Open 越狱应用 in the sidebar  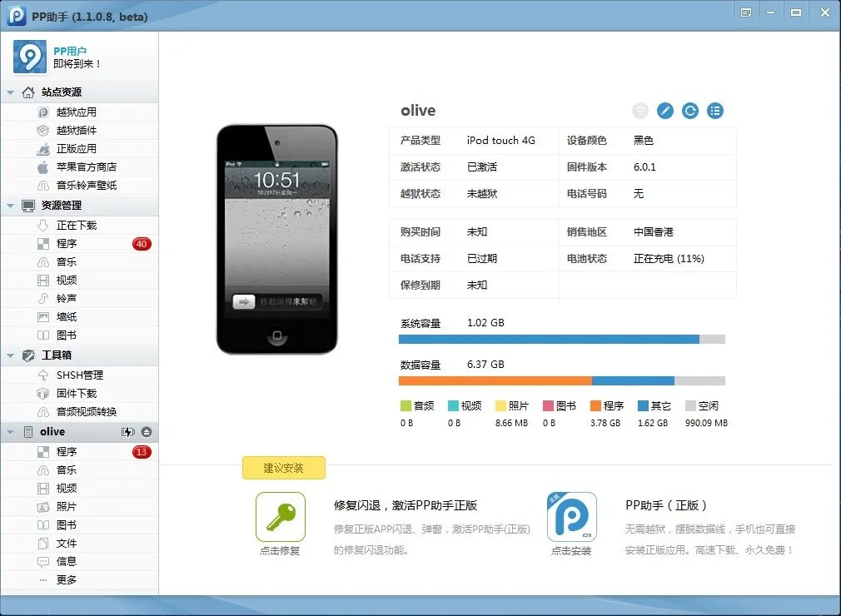click(x=79, y=112)
